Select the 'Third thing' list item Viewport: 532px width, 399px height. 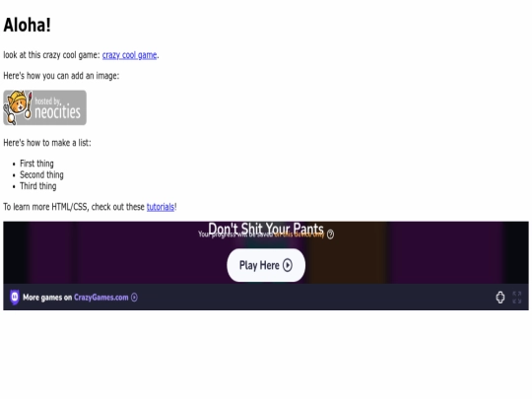(38, 186)
